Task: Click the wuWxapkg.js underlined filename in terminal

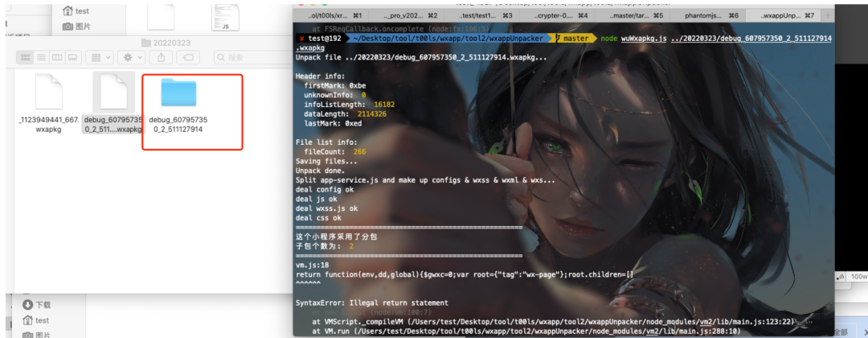Action: click(642, 39)
